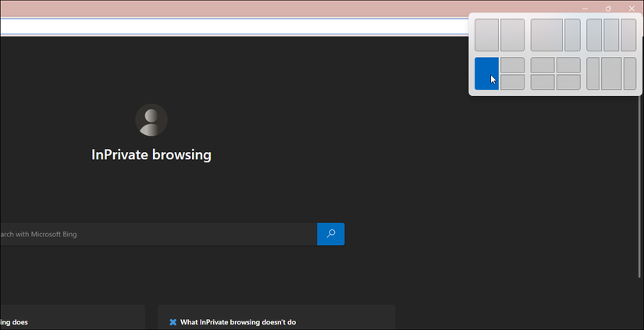
Task: Choose left half of two-column equal layout
Action: tap(486, 35)
